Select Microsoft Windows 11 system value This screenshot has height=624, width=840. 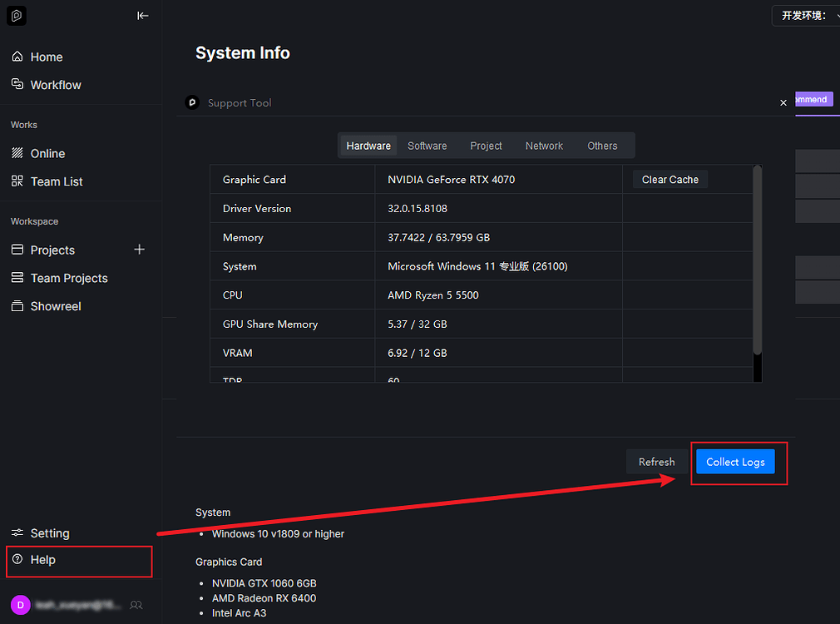[477, 266]
